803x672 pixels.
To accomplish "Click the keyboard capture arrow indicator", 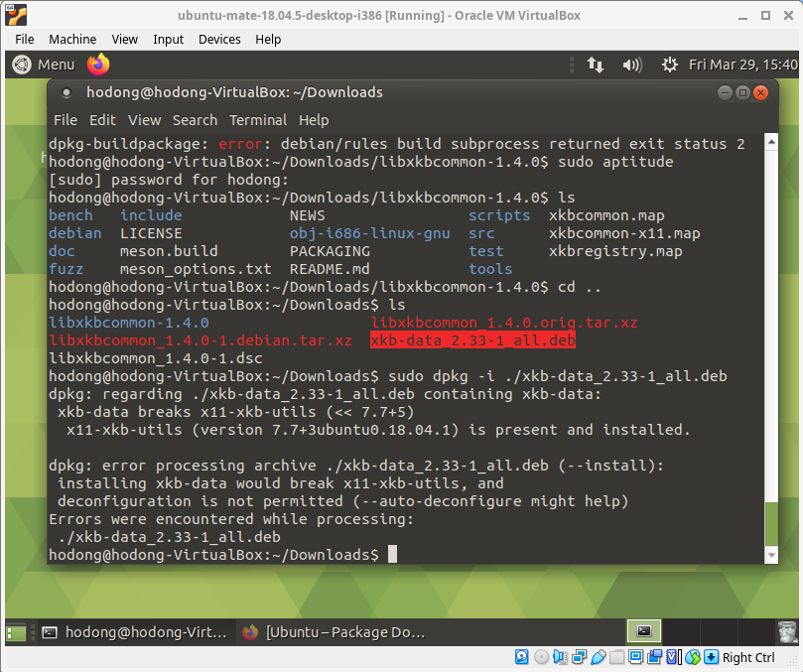I will [x=712, y=657].
